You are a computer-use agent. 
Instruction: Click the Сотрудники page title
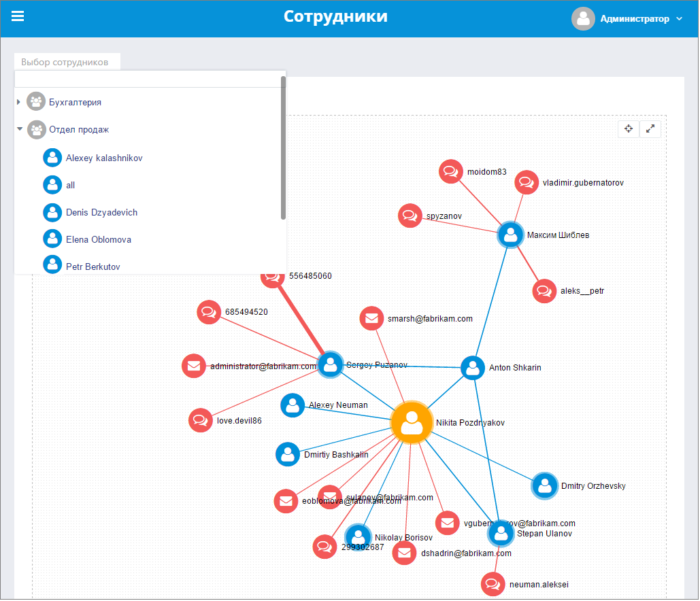pyautogui.click(x=336, y=16)
